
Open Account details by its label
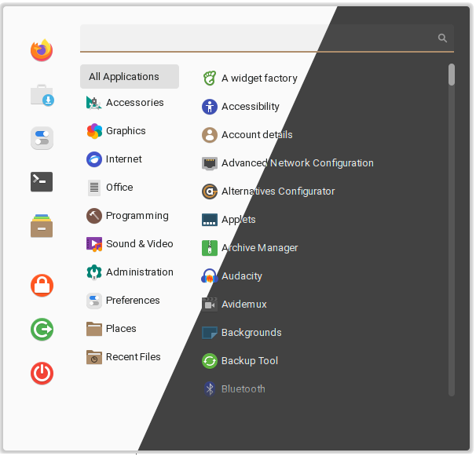point(257,135)
